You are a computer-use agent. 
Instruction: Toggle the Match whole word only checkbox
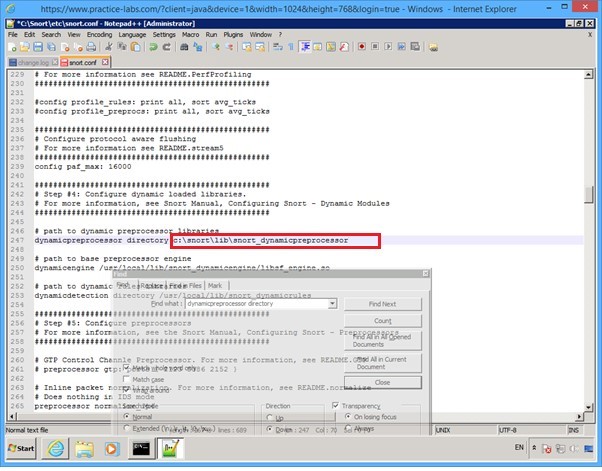[x=126, y=368]
